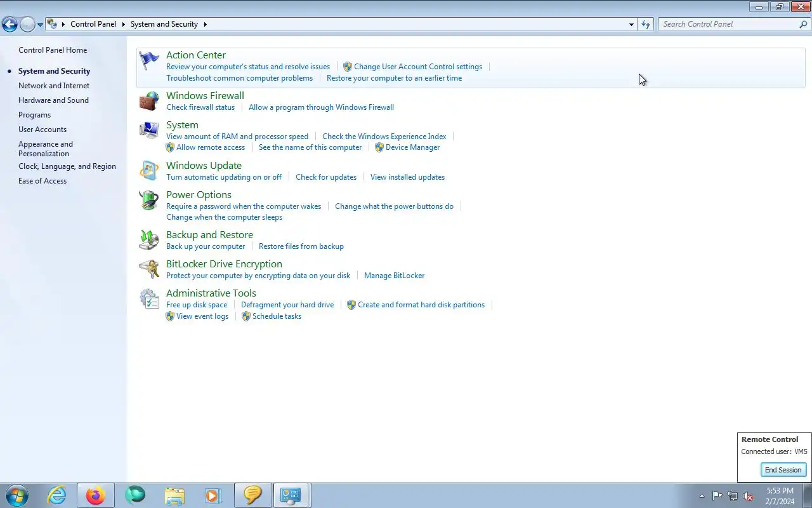
Task: Go to Control Panel Home
Action: 53,50
